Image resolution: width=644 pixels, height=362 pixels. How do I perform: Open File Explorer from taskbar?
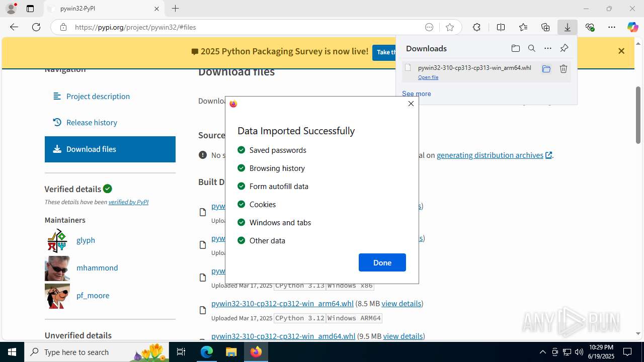pos(231,352)
